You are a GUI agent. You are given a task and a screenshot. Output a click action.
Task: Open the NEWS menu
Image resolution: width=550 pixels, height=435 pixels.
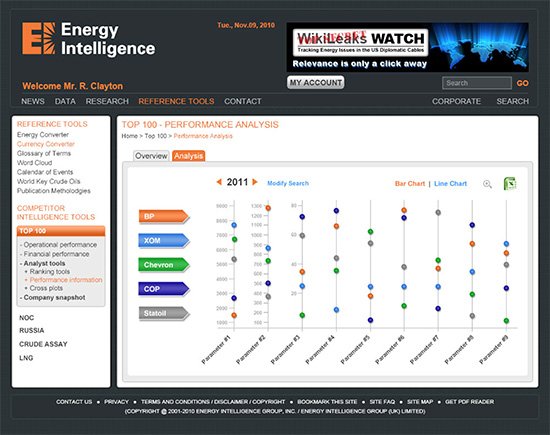pyautogui.click(x=33, y=101)
